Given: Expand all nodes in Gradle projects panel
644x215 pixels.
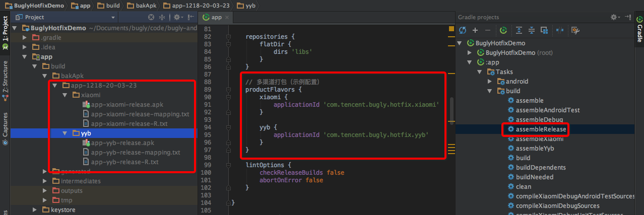Looking at the screenshot, I should (519, 30).
